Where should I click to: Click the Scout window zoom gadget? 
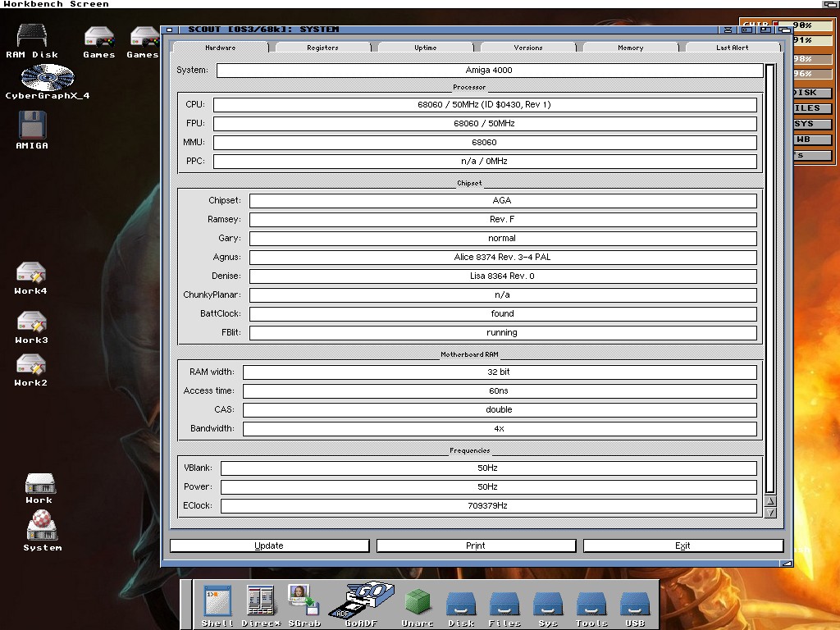(x=765, y=30)
